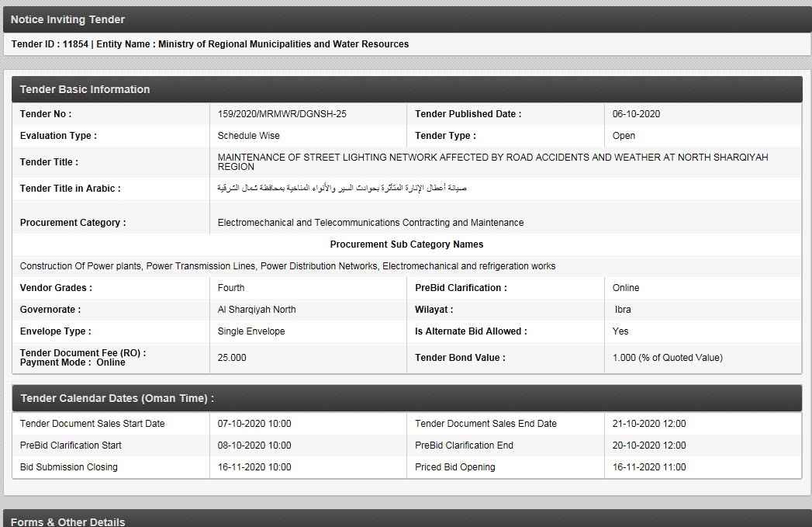812x527 pixels.
Task: Click the Electromechanical and Telecommunications procurement category value
Action: (x=370, y=223)
